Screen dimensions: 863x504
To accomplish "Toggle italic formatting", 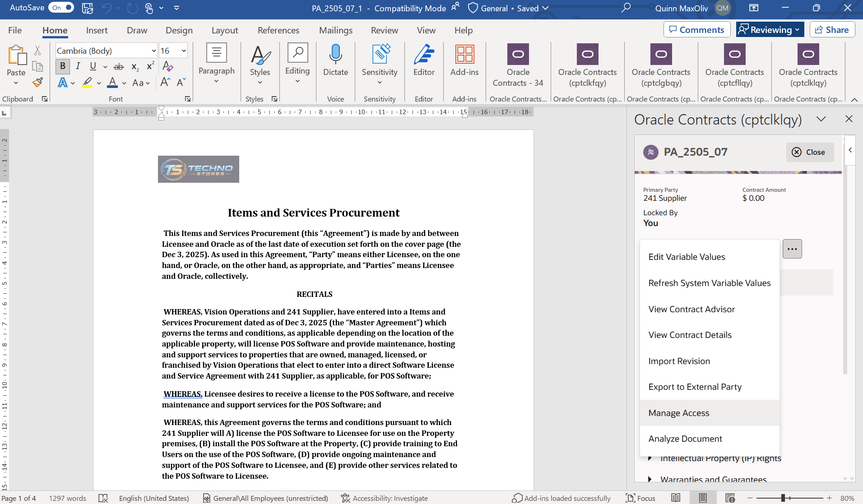I will point(78,66).
